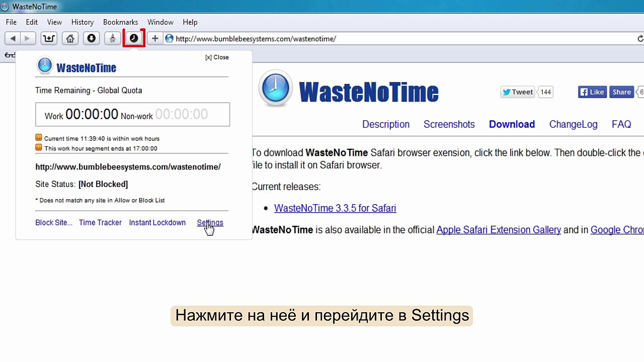The height and width of the screenshot is (362, 644).
Task: Open Apple Safari Extension Gallery link
Action: [x=499, y=230]
